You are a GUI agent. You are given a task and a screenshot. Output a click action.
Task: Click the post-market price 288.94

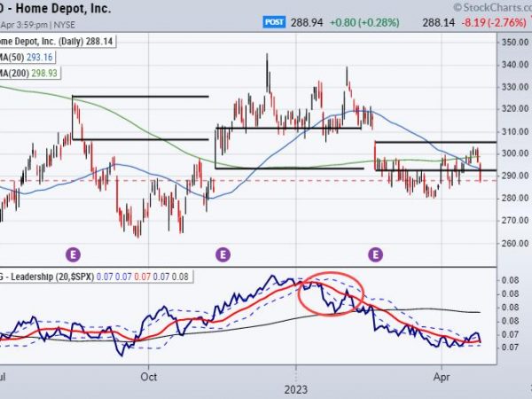click(x=307, y=23)
